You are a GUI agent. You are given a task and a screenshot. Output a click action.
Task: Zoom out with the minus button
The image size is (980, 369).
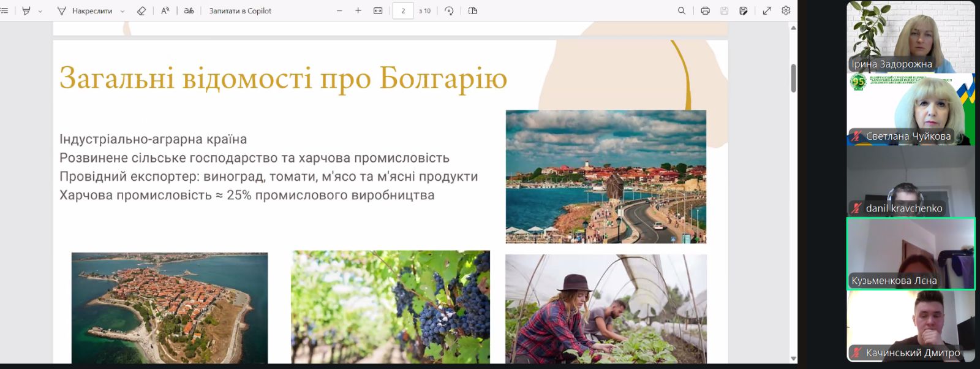(x=339, y=10)
